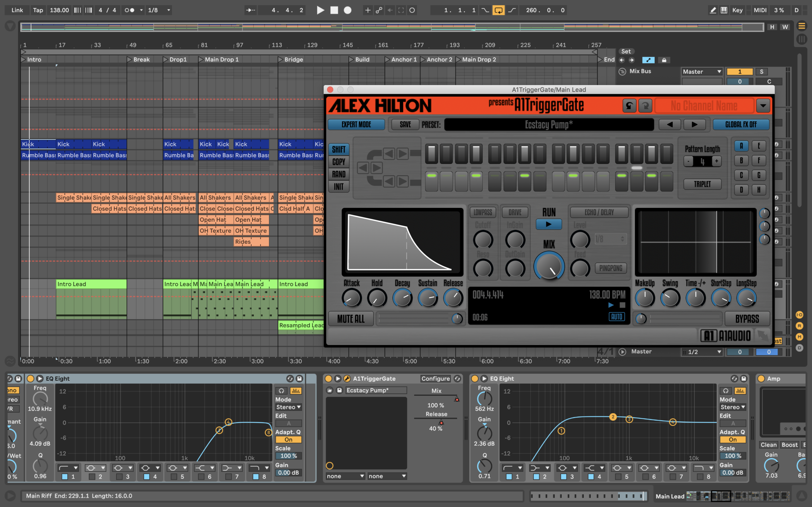Select pattern slot B

click(x=741, y=161)
